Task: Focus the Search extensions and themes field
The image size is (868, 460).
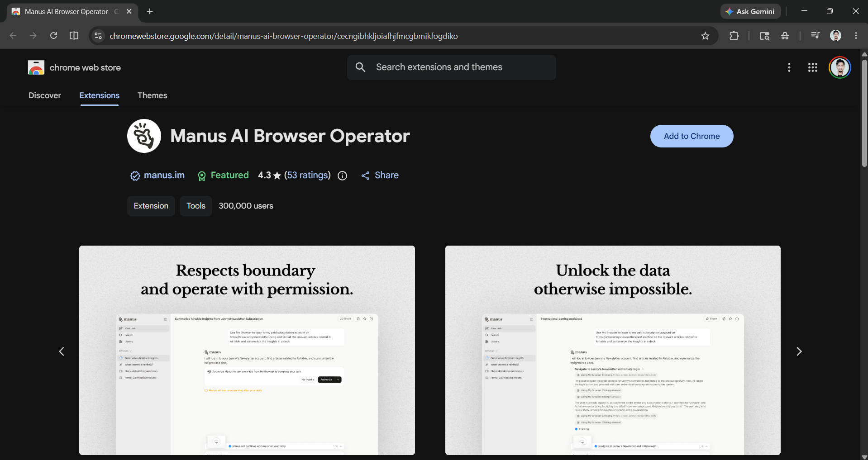Action: click(x=451, y=67)
